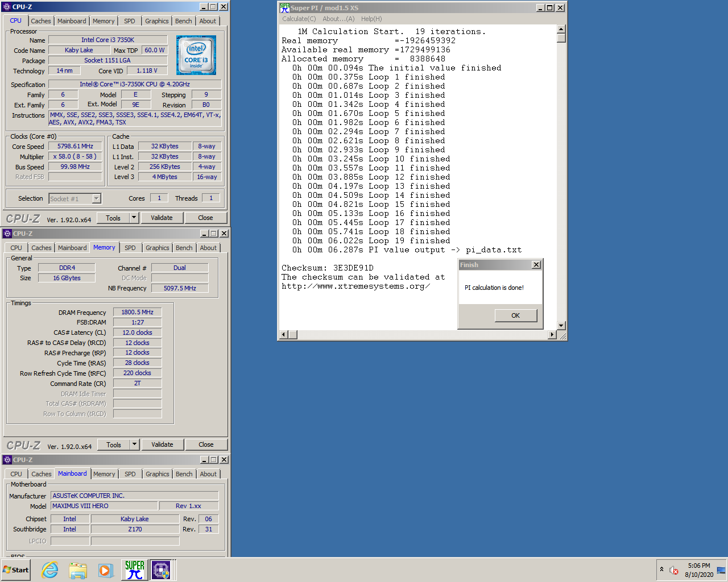Show hidden tray icons arrow
This screenshot has height=582, width=728.
661,569
